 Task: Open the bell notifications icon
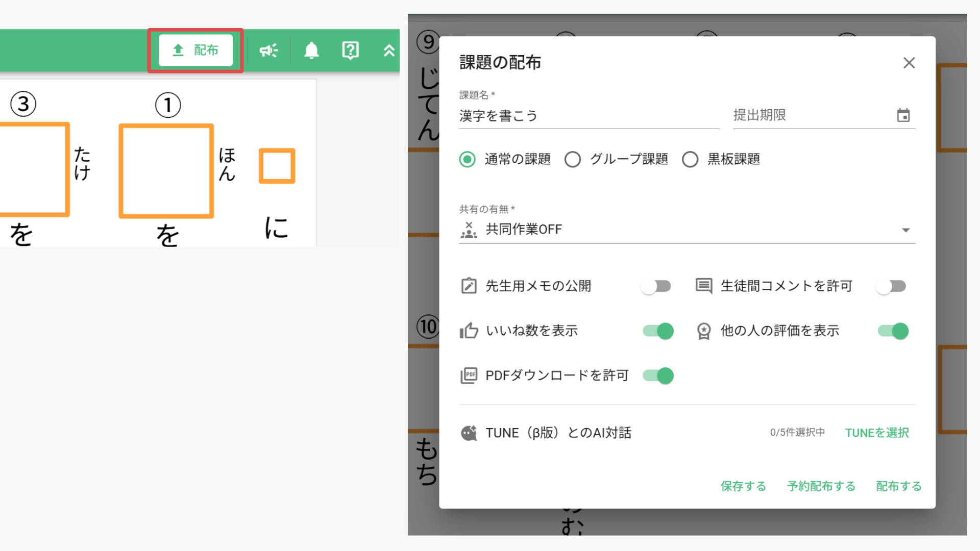coord(311,50)
